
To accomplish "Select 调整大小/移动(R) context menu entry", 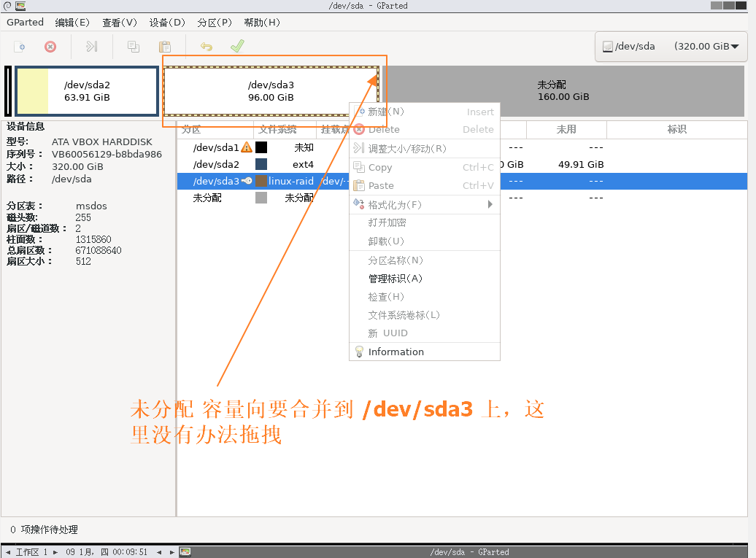I will [424, 148].
